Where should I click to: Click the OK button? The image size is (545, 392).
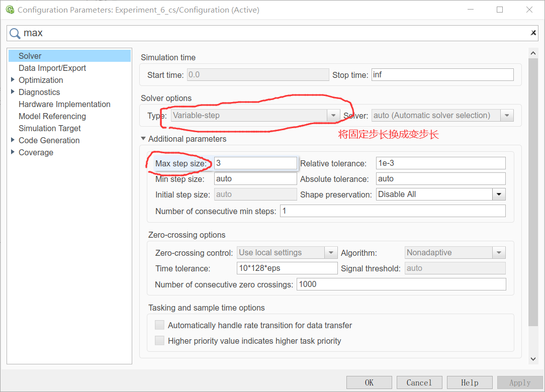[x=369, y=382]
